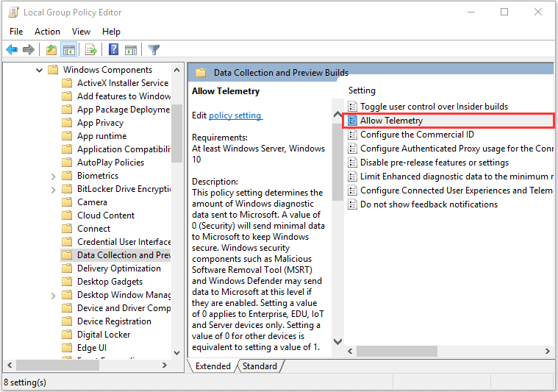This screenshot has width=558, height=392.
Task: Select Desktop Gadgets in the tree
Action: pos(110,282)
